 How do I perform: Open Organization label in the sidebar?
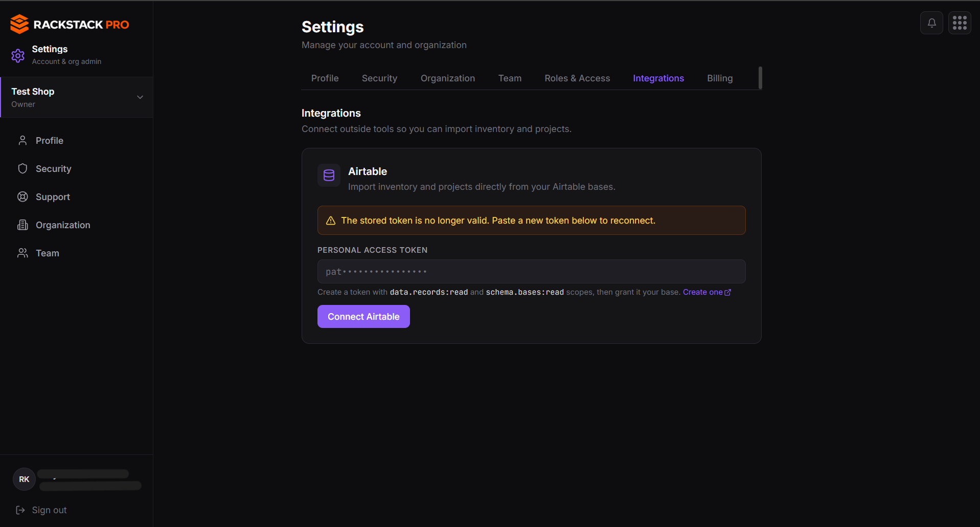click(x=63, y=225)
